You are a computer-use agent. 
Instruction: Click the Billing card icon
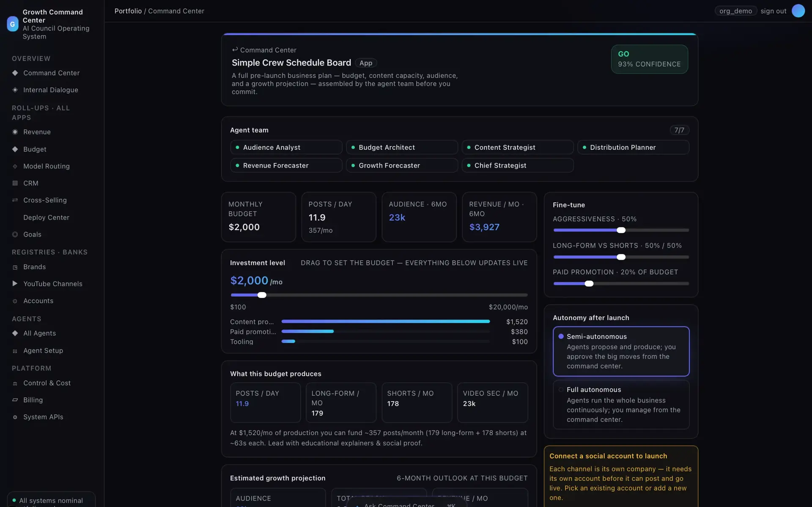tap(15, 400)
